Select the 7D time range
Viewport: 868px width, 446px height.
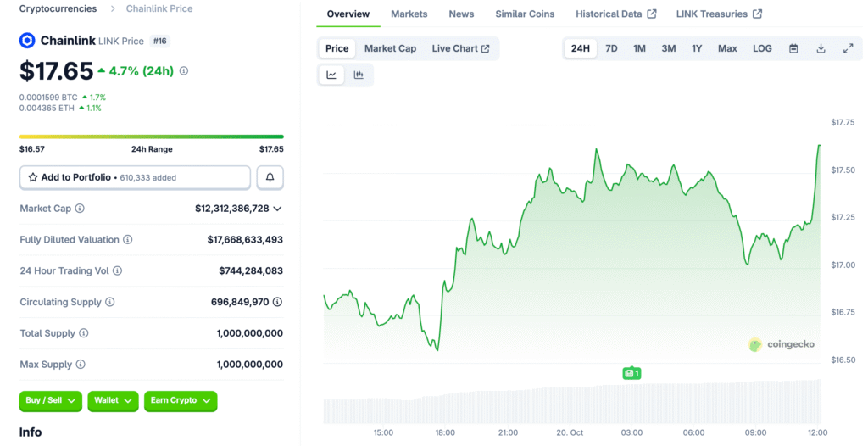[x=611, y=48]
